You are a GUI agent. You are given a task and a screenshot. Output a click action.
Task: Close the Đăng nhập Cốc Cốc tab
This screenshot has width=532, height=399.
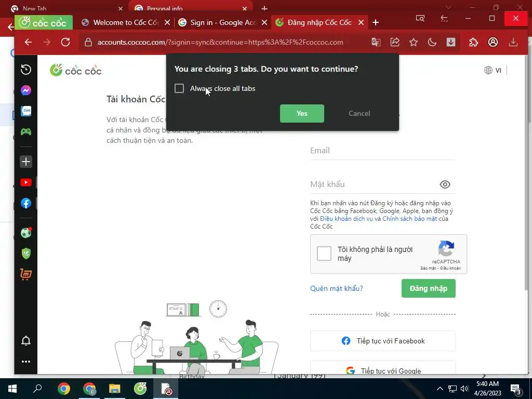click(361, 22)
